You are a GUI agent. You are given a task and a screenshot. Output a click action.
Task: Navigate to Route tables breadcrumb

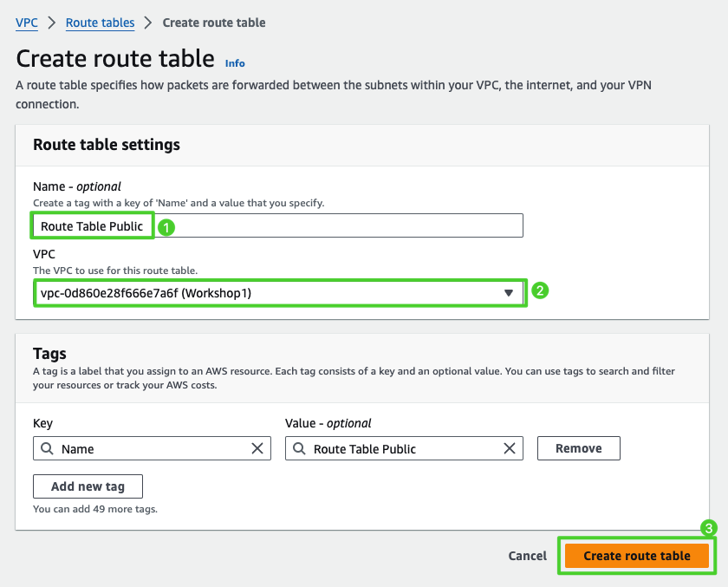pos(100,23)
